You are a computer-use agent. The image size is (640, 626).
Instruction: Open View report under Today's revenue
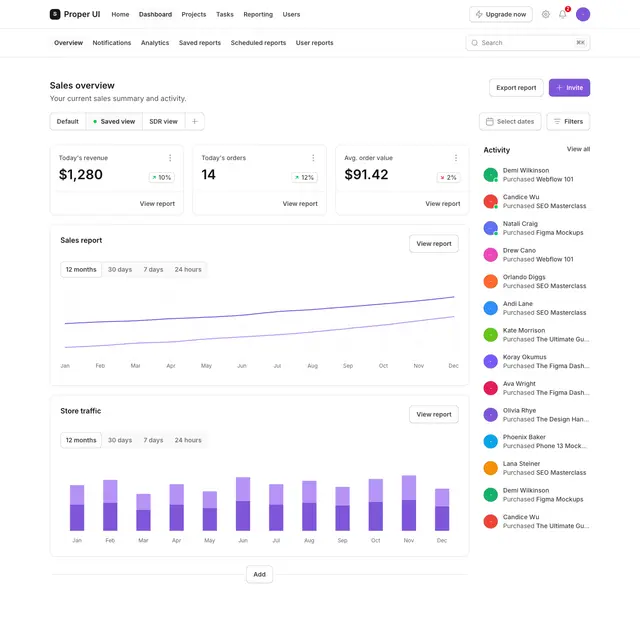pos(157,203)
